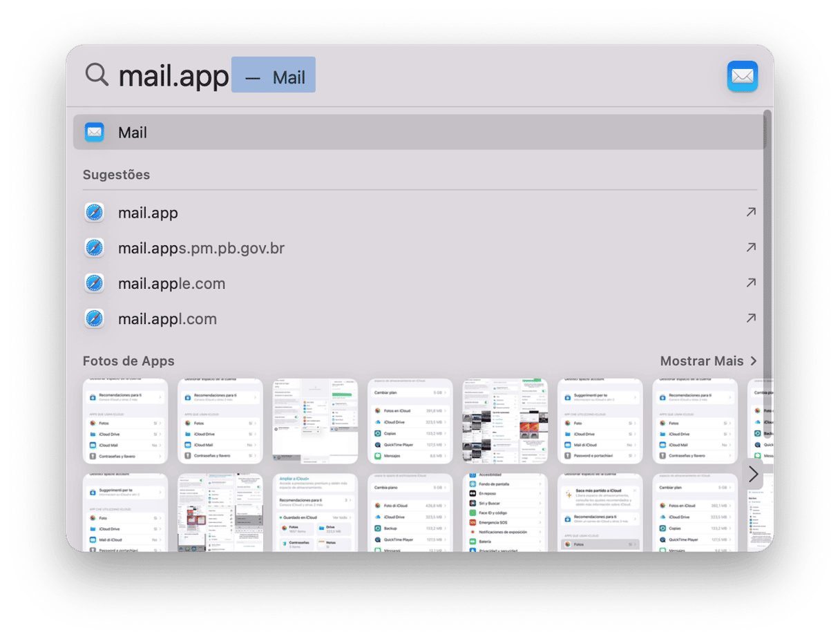Viewport: 840px width, 639px height.
Task: Select the mail.apps.pm.pb.gov.br suggestion
Action: 419,248
